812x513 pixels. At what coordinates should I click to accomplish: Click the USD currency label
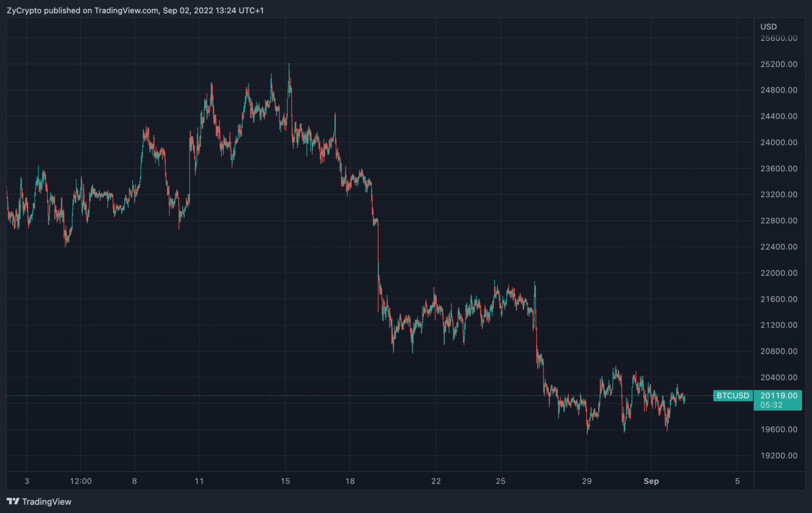769,27
